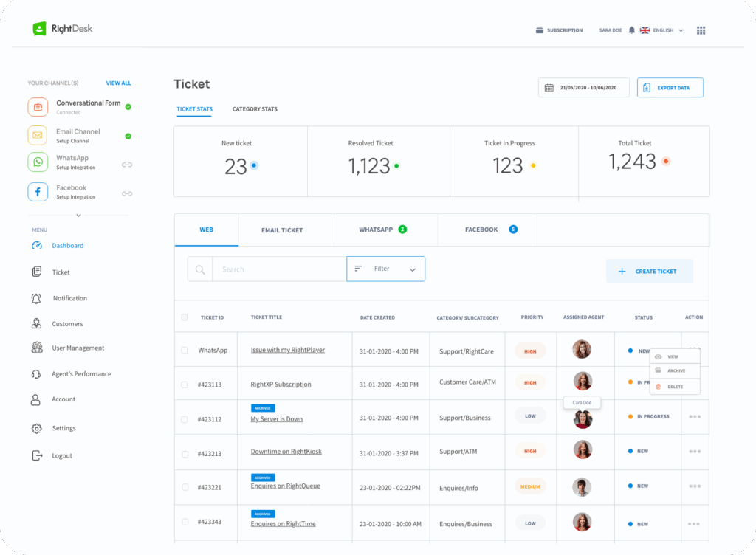Viewport: 756px width, 555px height.
Task: Open the apps grid icon
Action: pyautogui.click(x=701, y=30)
